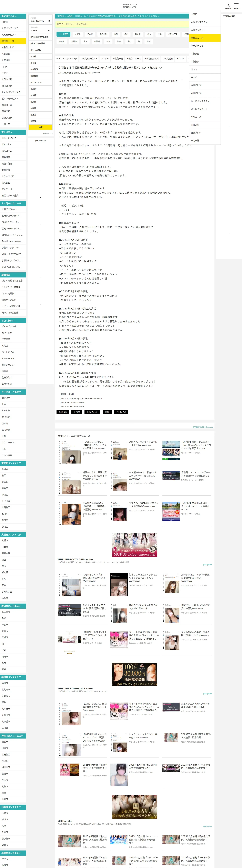
Task: Select 一問一答 in the open MENU dropdown
Action: 205,140
